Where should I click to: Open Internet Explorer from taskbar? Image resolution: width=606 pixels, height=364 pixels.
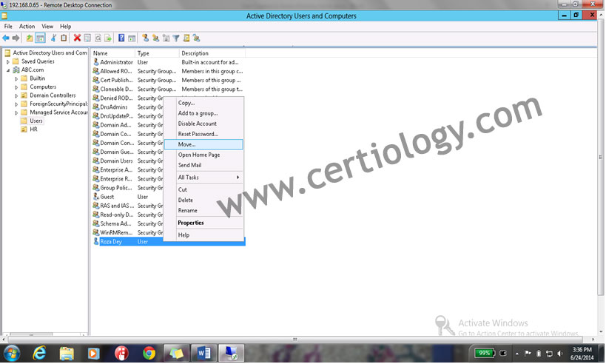(x=39, y=353)
